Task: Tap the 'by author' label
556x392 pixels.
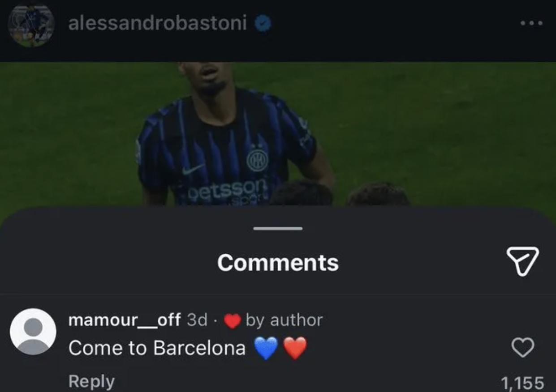Action: (x=284, y=320)
